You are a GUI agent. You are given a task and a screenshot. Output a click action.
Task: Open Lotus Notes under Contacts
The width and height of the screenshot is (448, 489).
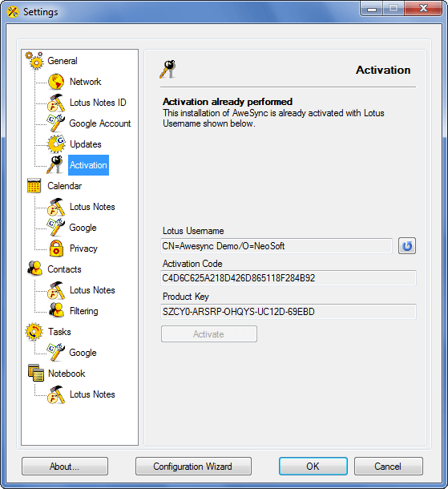pyautogui.click(x=92, y=290)
